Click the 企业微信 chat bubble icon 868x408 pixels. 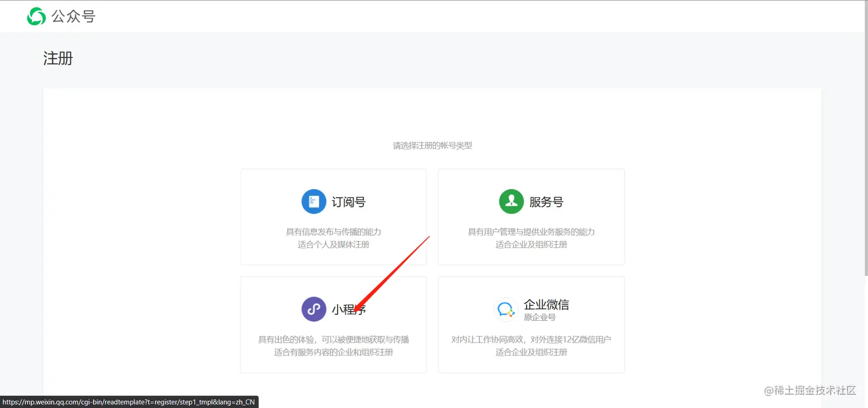point(506,310)
